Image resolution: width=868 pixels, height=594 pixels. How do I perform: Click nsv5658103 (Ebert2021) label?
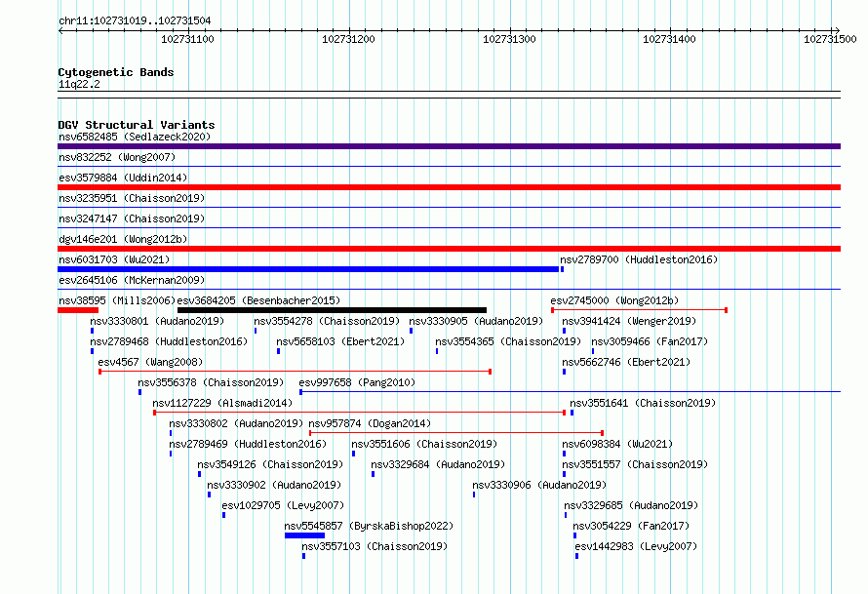point(340,341)
